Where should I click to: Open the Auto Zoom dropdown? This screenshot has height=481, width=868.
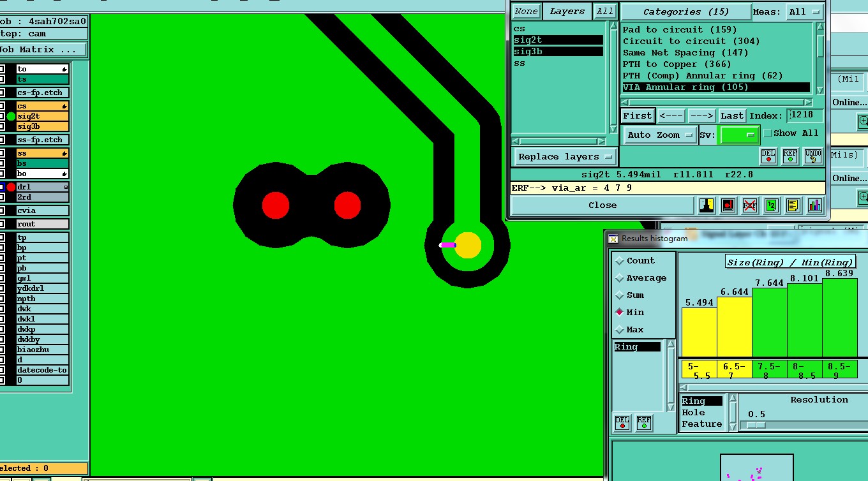point(660,135)
